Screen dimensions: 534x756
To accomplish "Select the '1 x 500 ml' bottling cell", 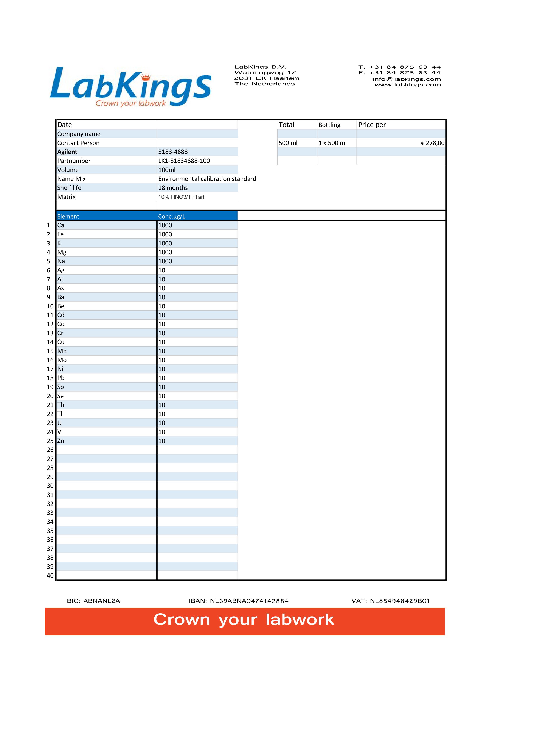I will [x=337, y=143].
